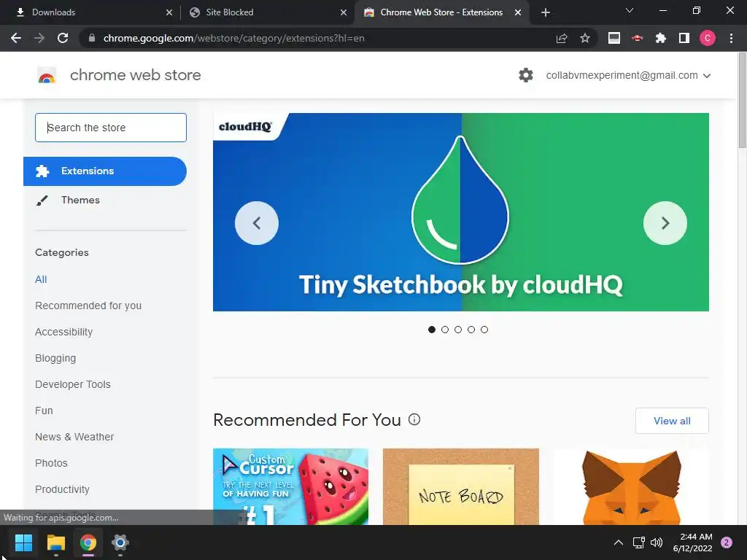
Task: Open the Photos category
Action: 52,463
